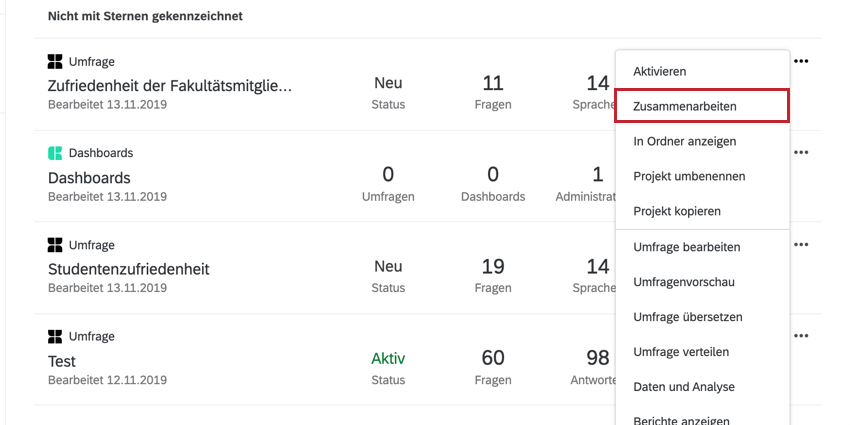Open the Studentenzufriedenheit project title
The image size is (850, 425).
[128, 269]
